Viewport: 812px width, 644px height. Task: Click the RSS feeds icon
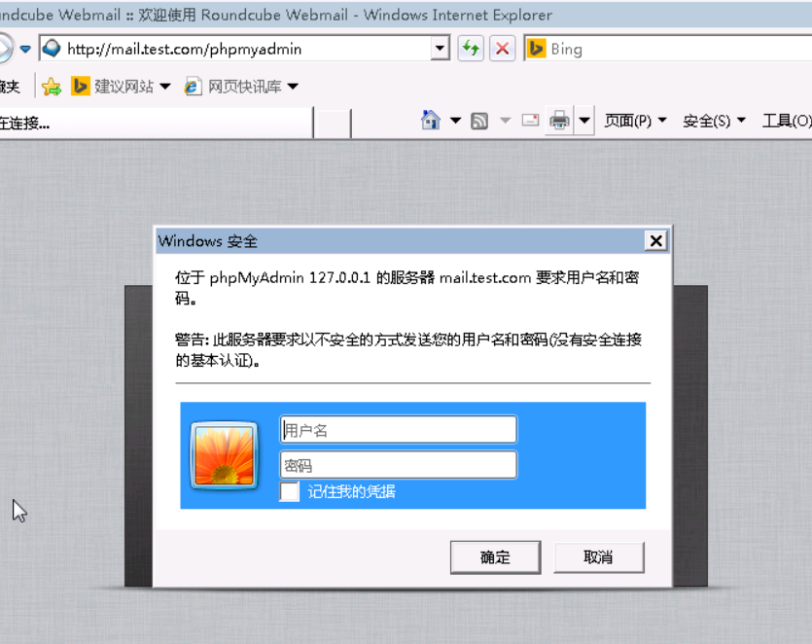click(479, 122)
